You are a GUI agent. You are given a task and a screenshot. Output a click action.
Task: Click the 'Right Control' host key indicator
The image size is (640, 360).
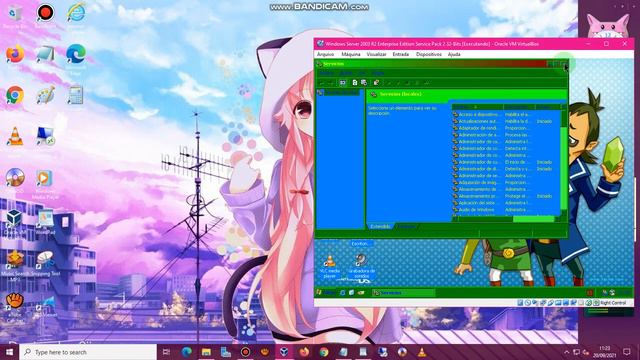pyautogui.click(x=613, y=303)
